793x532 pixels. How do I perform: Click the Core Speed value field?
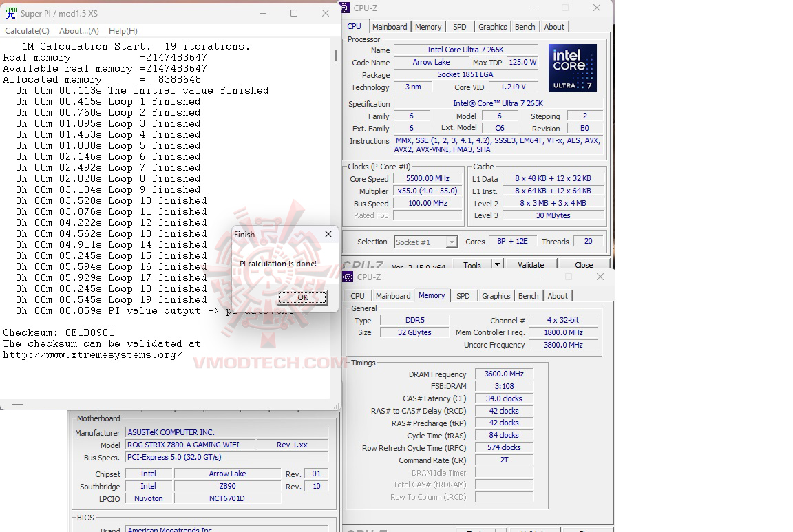[x=427, y=178]
